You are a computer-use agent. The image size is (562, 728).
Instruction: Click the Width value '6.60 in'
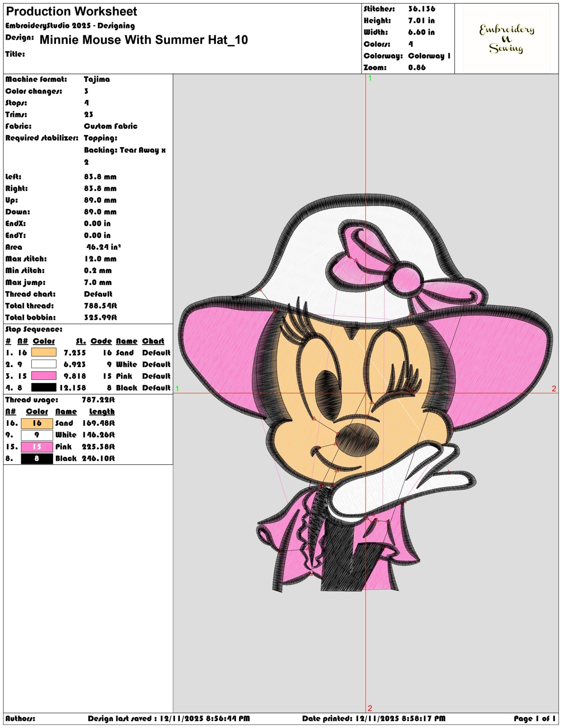tap(421, 32)
